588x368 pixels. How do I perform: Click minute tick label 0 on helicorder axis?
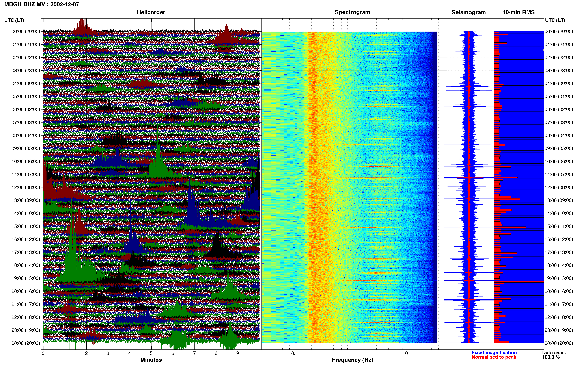click(x=43, y=353)
